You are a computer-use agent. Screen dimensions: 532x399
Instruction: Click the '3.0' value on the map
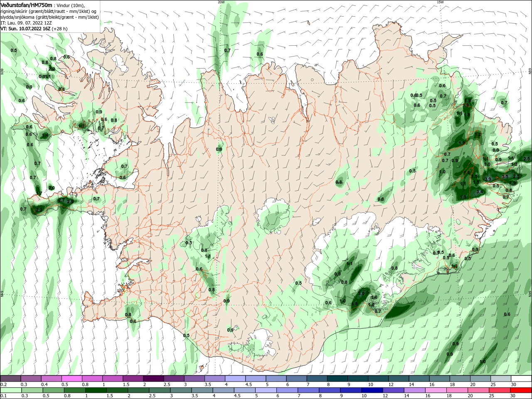click(x=361, y=293)
